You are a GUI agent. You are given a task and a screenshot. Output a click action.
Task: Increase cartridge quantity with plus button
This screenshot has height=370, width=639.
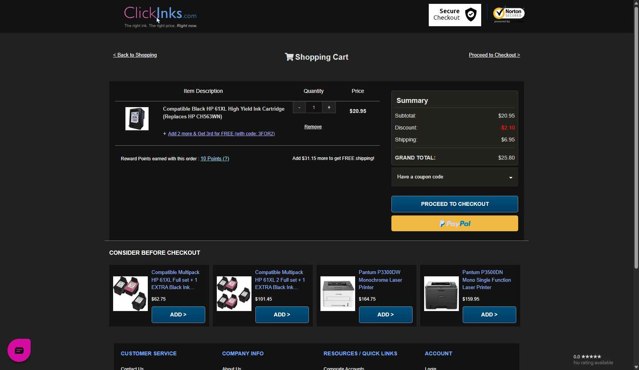click(x=329, y=108)
